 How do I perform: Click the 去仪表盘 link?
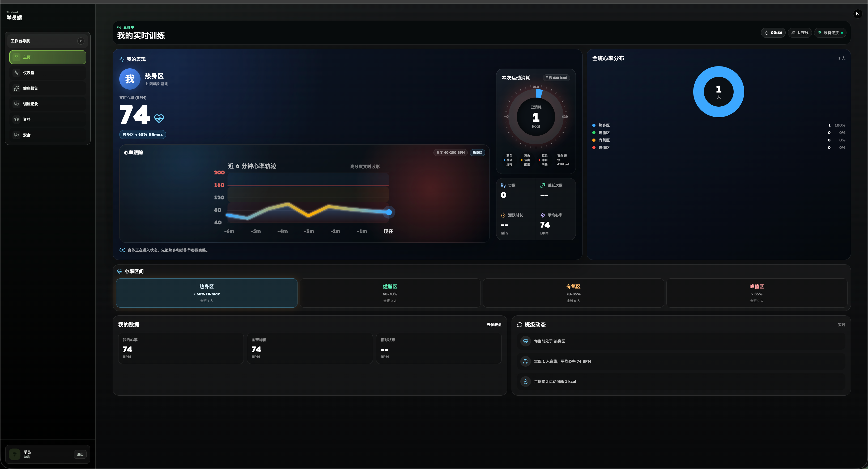pos(494,325)
